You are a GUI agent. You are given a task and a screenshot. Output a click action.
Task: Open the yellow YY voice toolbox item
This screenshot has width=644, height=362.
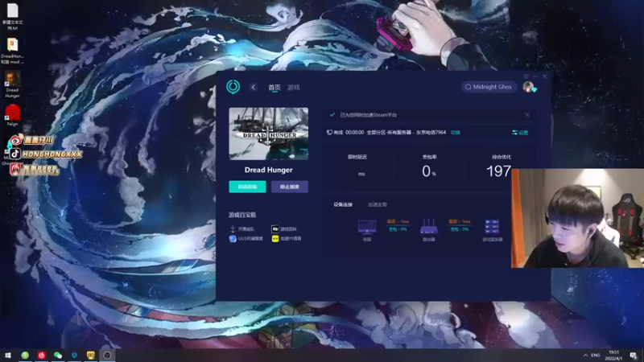[287, 238]
